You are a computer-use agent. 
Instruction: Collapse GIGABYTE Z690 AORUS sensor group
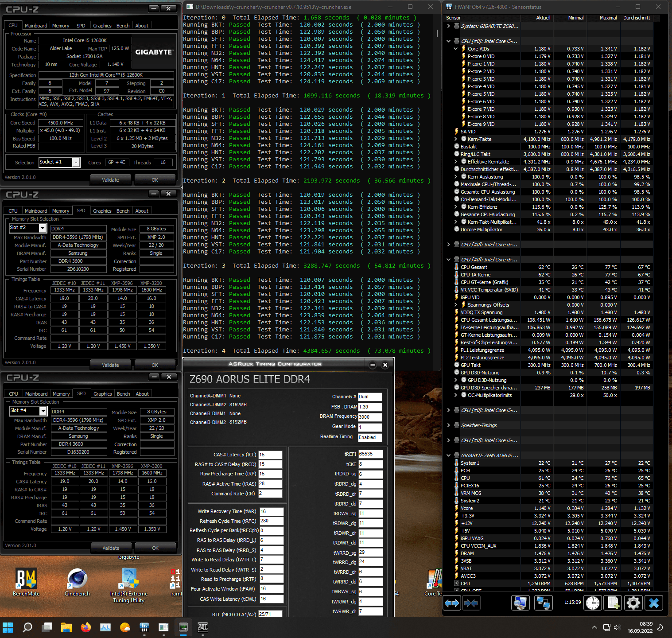[x=448, y=455]
